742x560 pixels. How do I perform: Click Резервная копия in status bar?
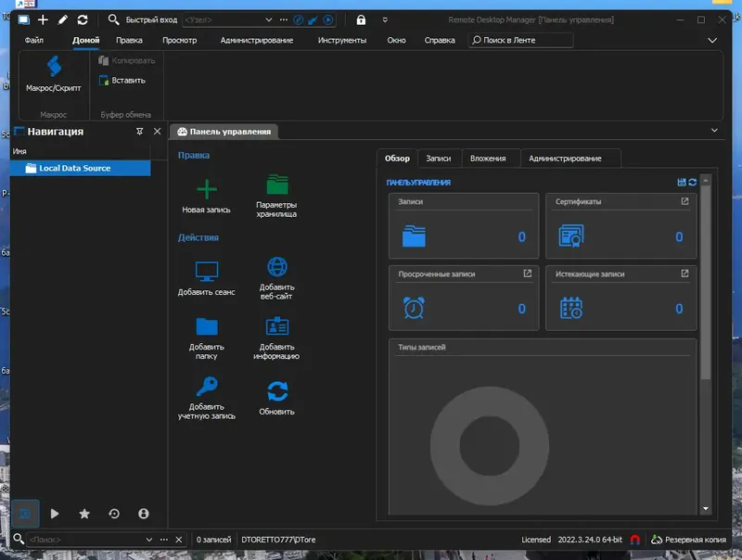(x=690, y=539)
